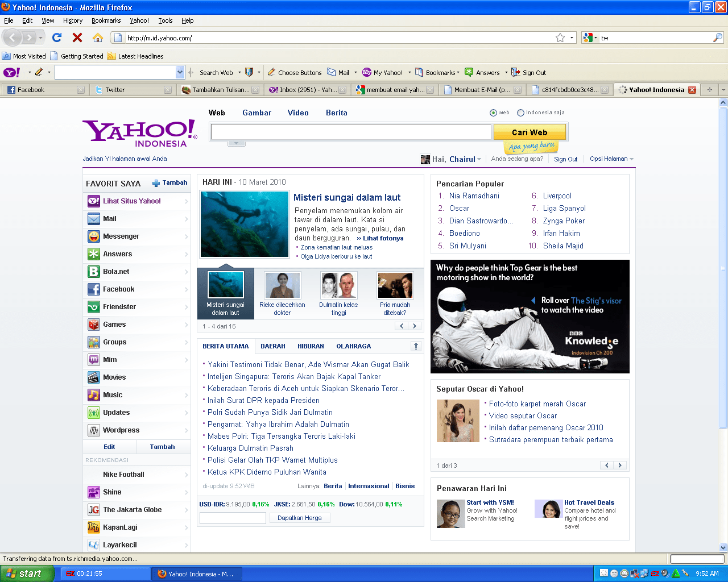
Task: Open Friendster from the sidebar
Action: coord(136,307)
